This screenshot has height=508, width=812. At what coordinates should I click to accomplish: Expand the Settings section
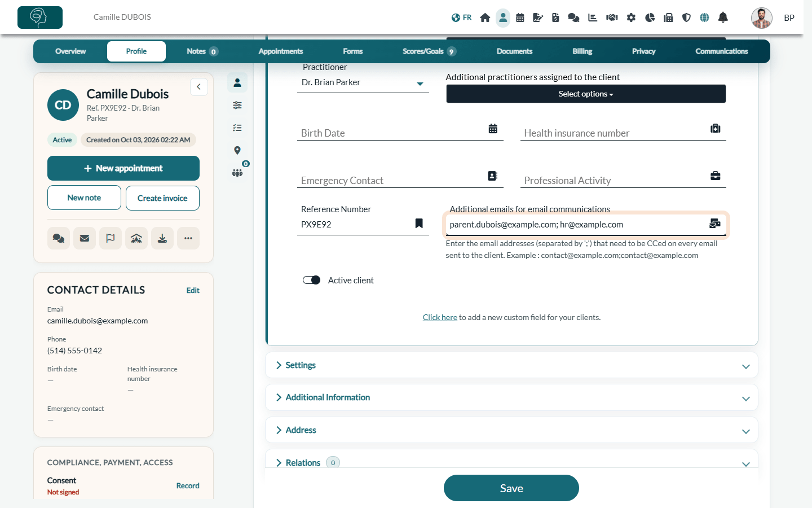[511, 365]
